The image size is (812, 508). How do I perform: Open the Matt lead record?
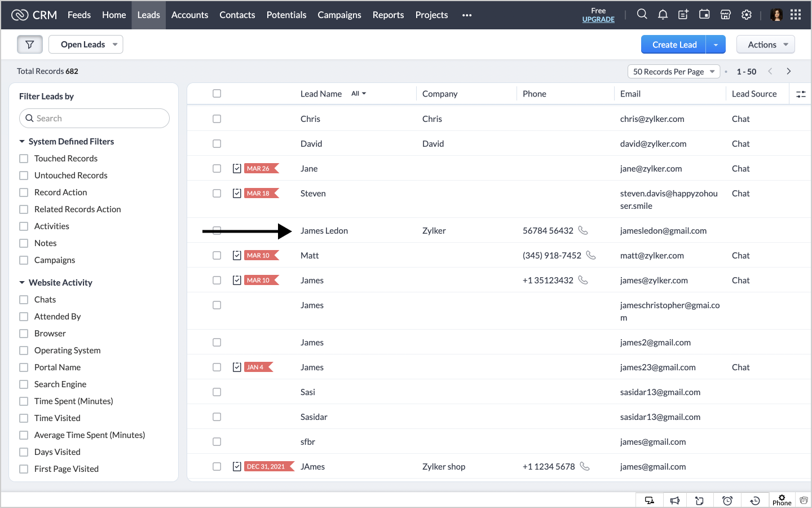[x=310, y=255]
